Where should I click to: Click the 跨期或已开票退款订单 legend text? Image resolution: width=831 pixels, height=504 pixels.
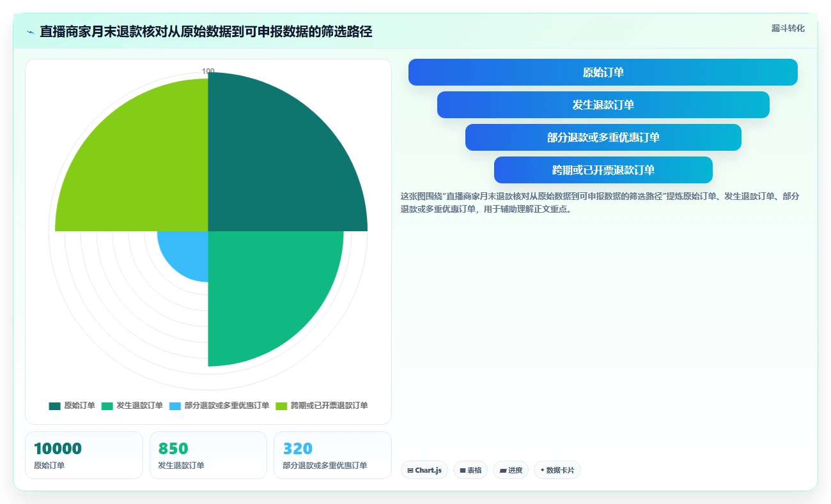[329, 406]
